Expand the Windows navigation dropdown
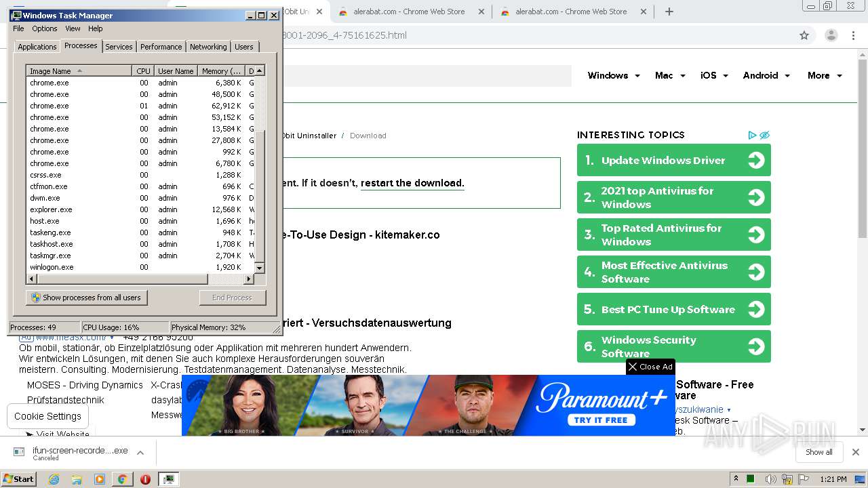868x488 pixels. coord(614,75)
